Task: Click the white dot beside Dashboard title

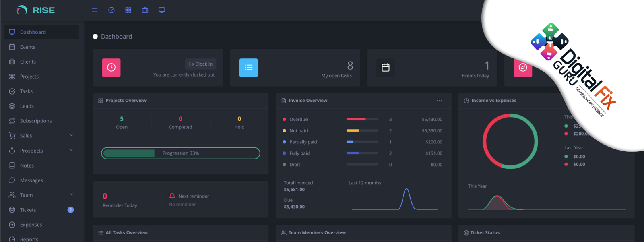Action: click(95, 37)
